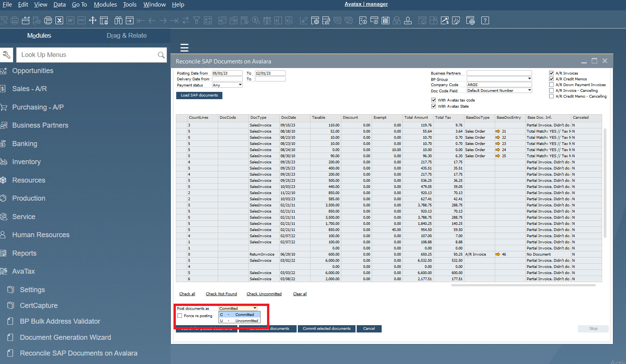The image size is (626, 364).
Task: Click Commit selected documents button
Action: (327, 329)
